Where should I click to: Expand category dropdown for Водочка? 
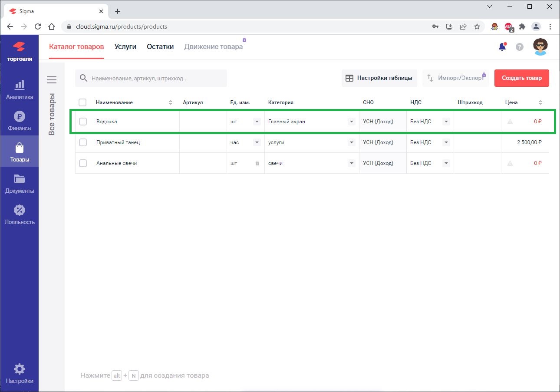[x=352, y=122]
